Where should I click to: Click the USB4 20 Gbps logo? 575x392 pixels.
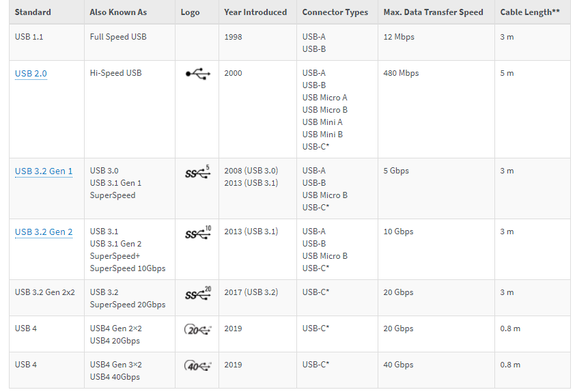[197, 329]
